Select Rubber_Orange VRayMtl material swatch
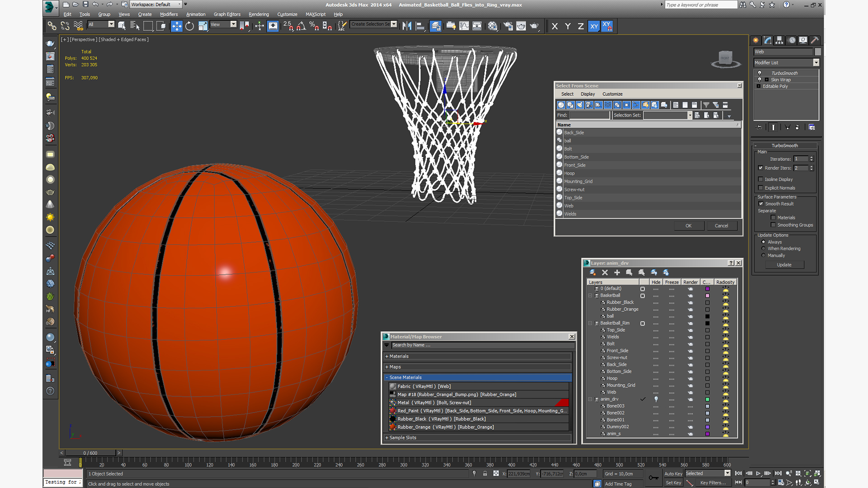 click(393, 427)
